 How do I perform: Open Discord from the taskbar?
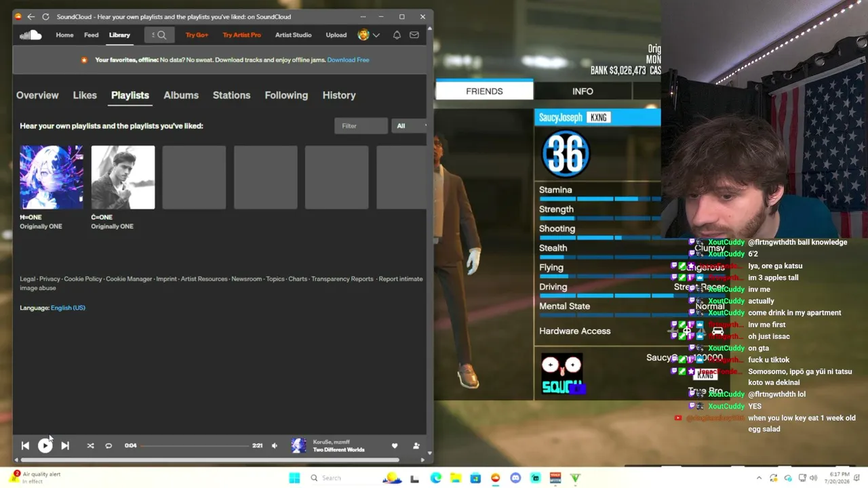tap(515, 478)
